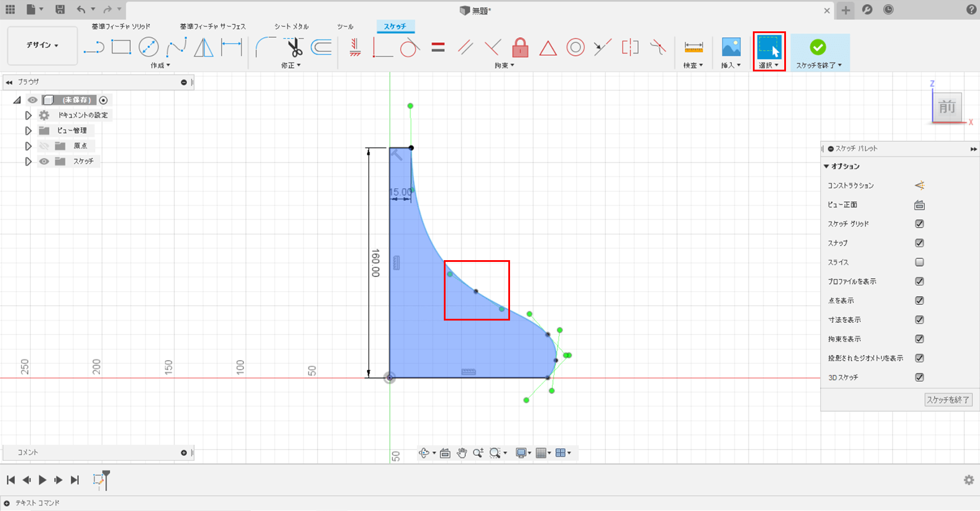
Task: Apply the Tangent constraint
Action: point(410,47)
